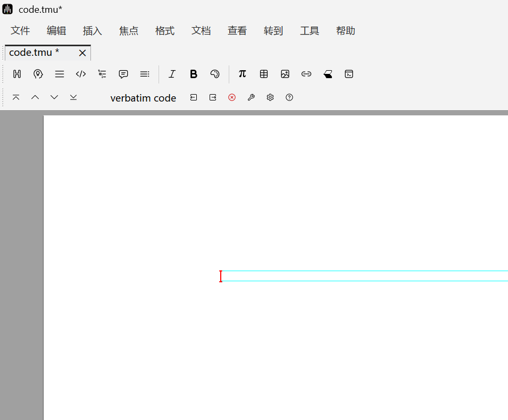Click the red circled X remove icon
Image resolution: width=508 pixels, height=420 pixels.
tap(232, 97)
